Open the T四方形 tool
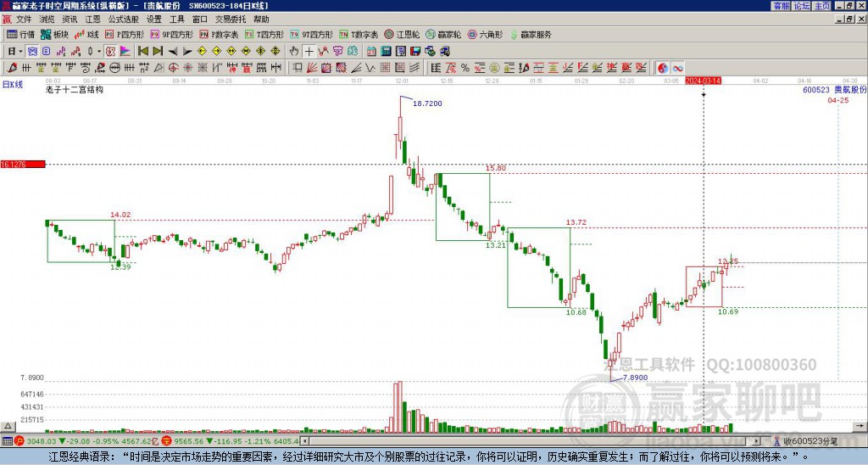The height and width of the screenshot is (465, 868). click(x=264, y=34)
